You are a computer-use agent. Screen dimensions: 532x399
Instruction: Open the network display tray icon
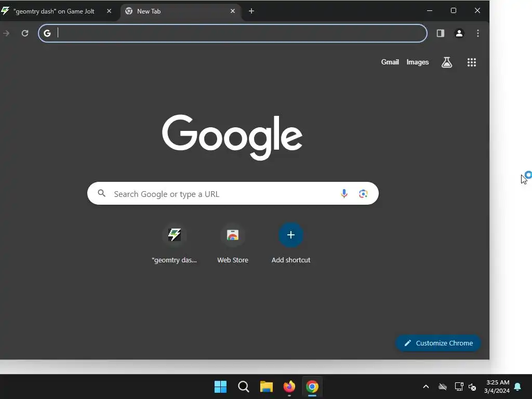coord(459,387)
